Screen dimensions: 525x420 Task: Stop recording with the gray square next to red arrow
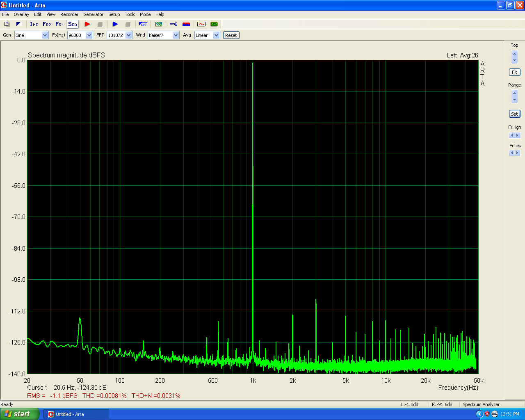pos(100,24)
